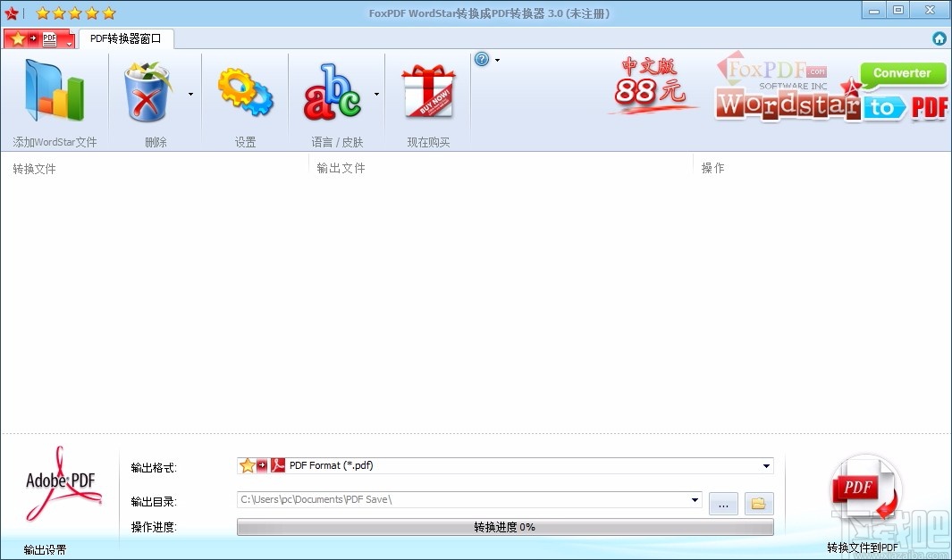Switch to the PDF转换器窗口 tab
The image size is (952, 560).
[125, 38]
